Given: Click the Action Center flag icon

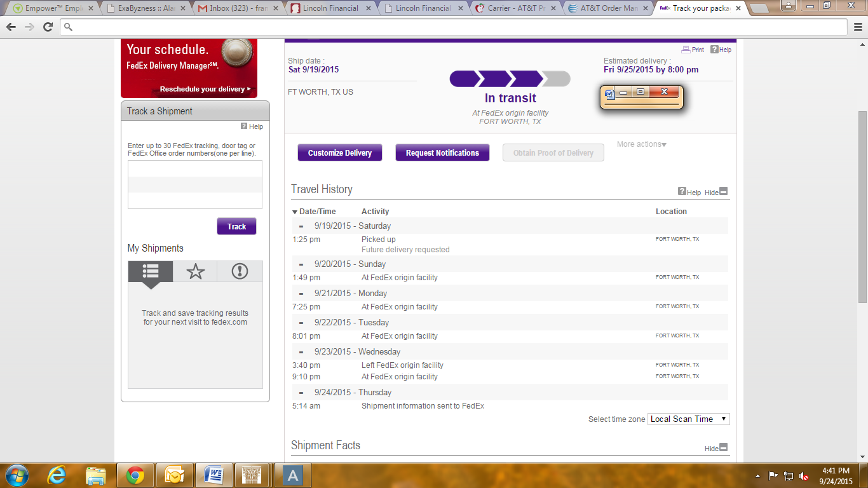Looking at the screenshot, I should 773,475.
